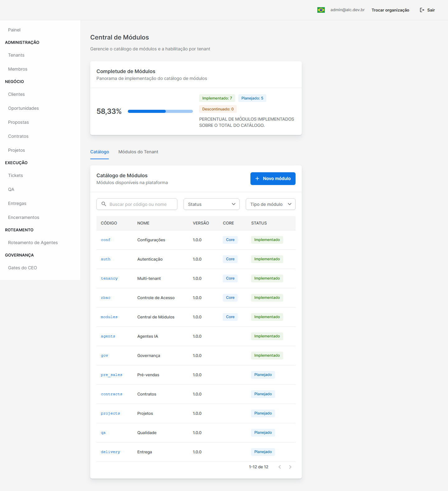The width and height of the screenshot is (448, 491).
Task: Navigate to Gates do CEO
Action: coord(22,268)
